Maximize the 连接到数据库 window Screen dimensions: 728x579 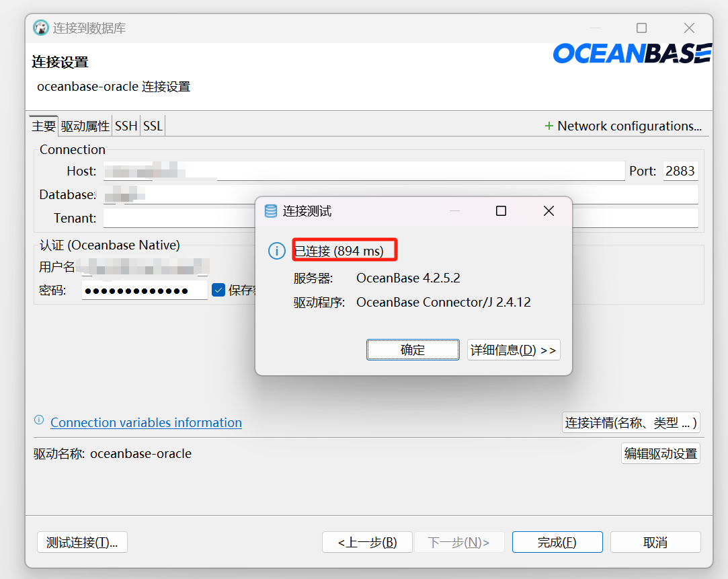click(x=642, y=28)
